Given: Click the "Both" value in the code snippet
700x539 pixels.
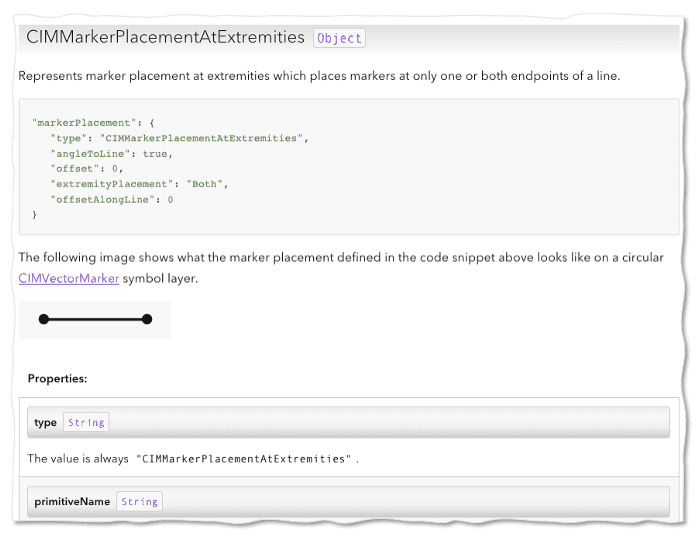Looking at the screenshot, I should pos(211,184).
